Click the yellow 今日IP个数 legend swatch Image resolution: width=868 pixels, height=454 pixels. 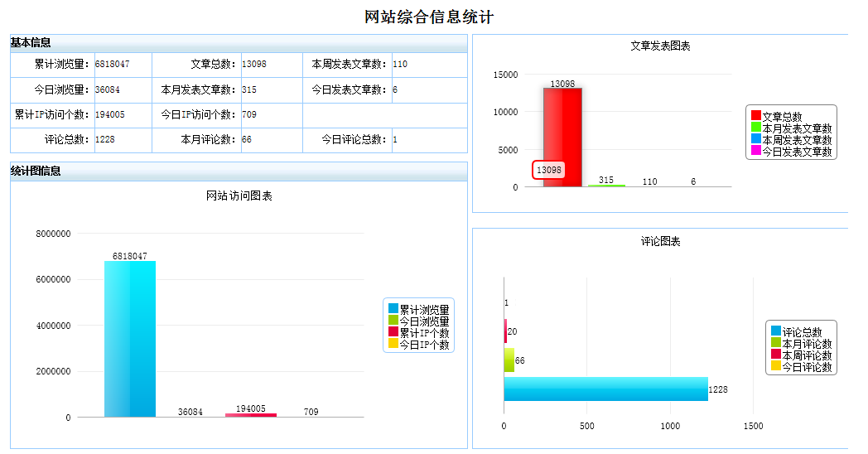[x=393, y=344]
